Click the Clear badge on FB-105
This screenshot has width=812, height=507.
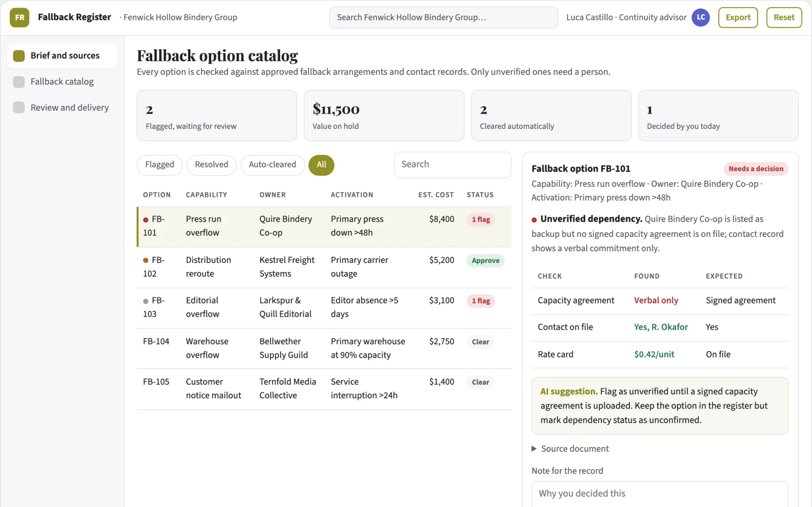(x=480, y=383)
